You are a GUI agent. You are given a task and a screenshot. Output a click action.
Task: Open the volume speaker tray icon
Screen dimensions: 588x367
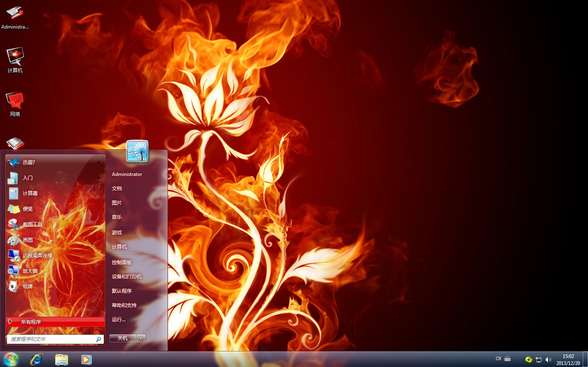pyautogui.click(x=548, y=360)
